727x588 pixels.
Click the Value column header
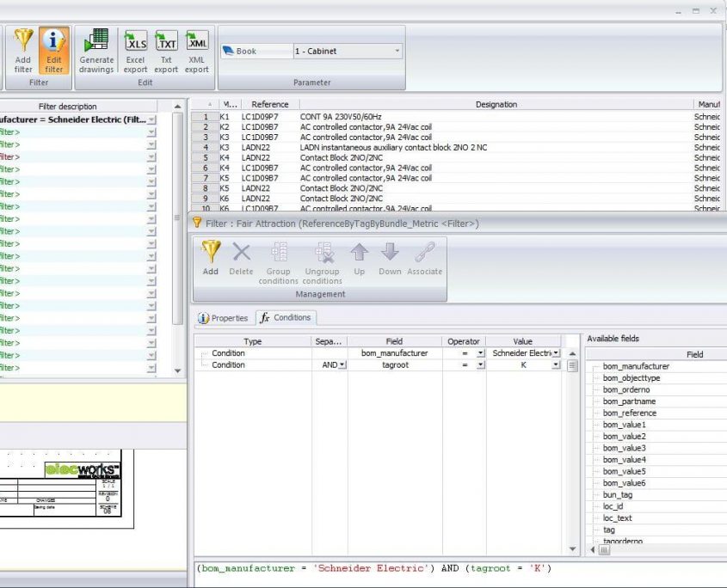522,341
